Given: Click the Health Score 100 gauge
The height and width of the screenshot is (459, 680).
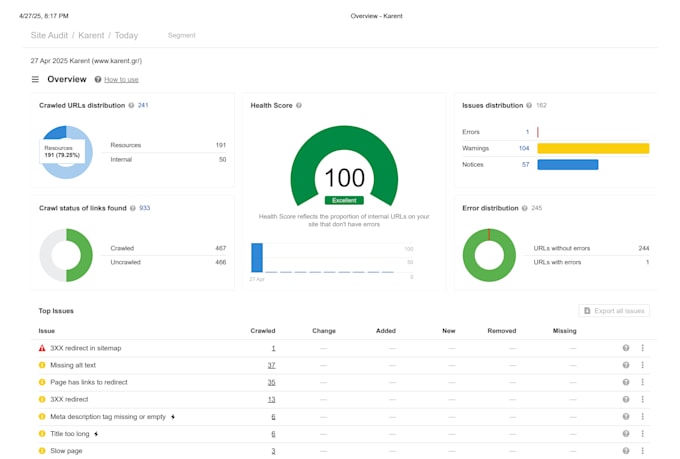Looking at the screenshot, I should (344, 167).
